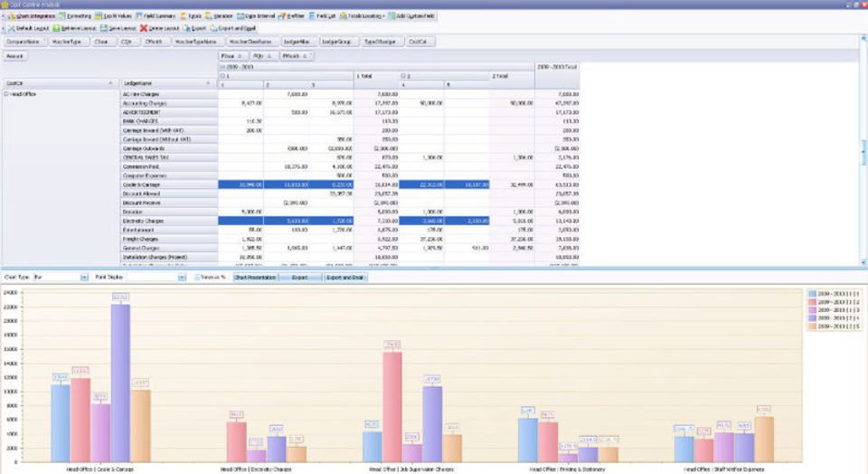Select the LedgerAlias filter field
Screen dimensions: 868x474
(297, 42)
